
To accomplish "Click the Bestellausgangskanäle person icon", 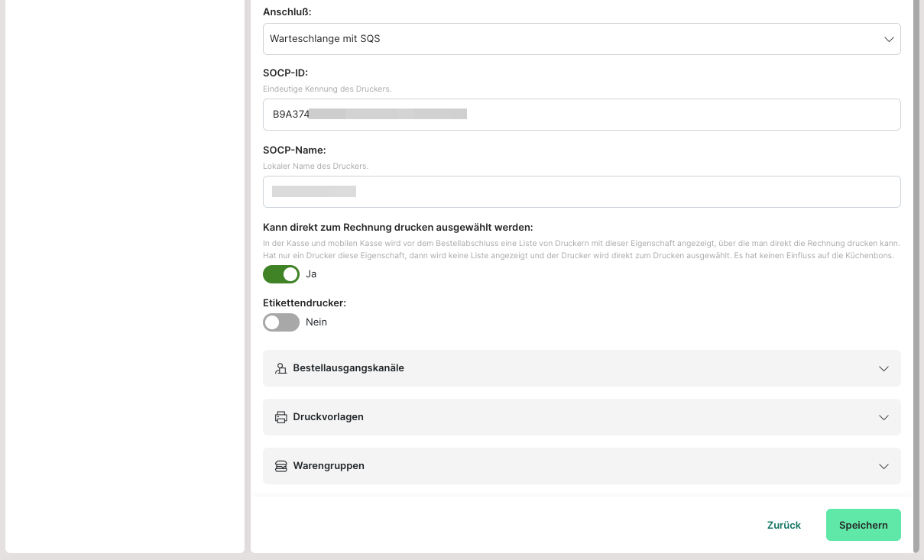I will (x=280, y=368).
